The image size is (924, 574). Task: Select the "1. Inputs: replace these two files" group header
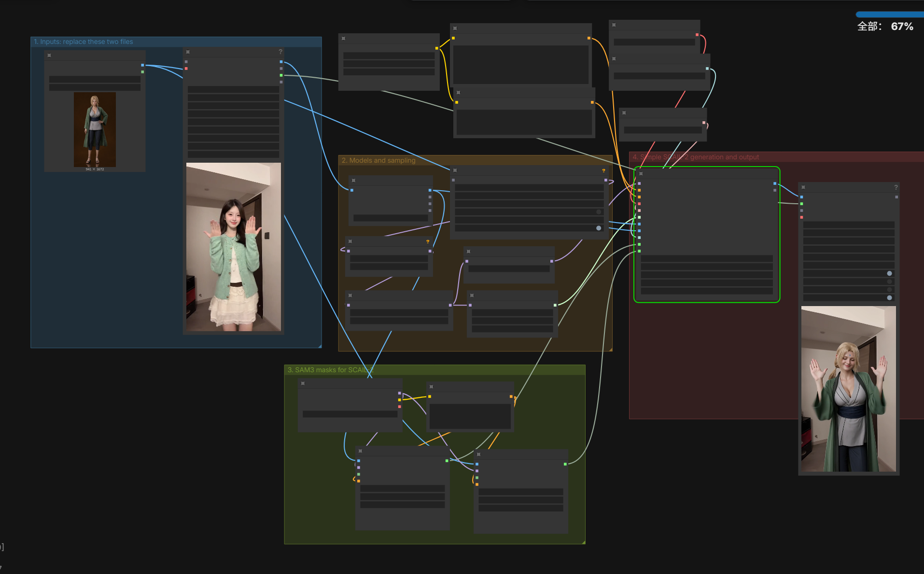(176, 42)
